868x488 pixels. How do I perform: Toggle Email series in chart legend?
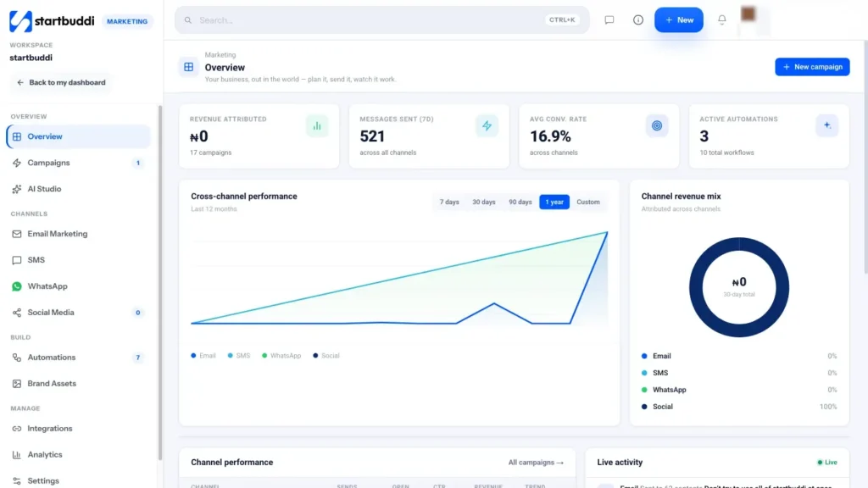203,356
